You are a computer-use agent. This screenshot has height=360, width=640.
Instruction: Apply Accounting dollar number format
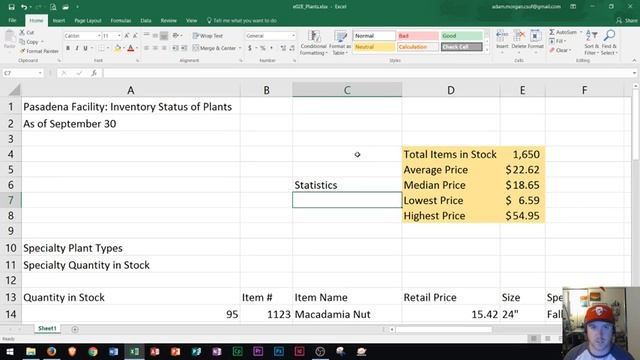250,48
